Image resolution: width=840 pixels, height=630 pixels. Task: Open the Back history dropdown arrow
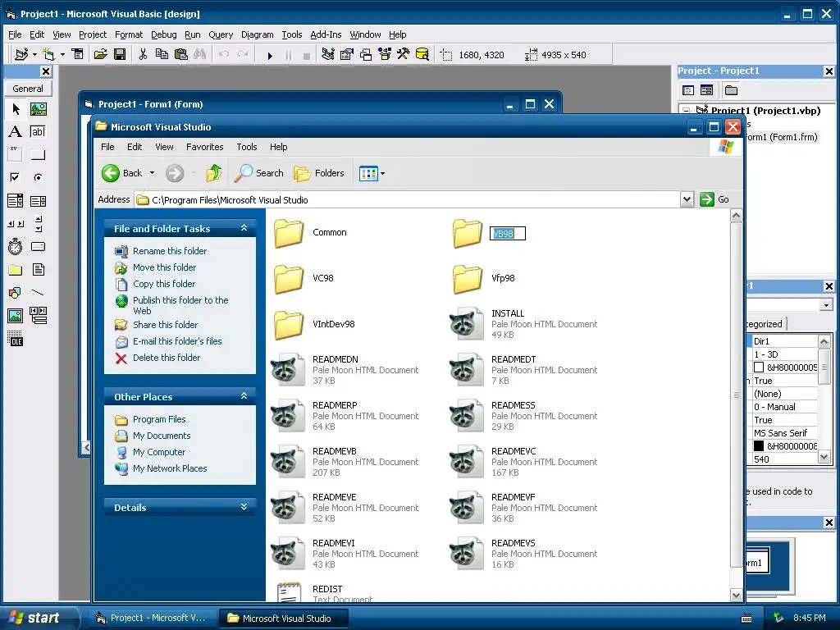[152, 173]
